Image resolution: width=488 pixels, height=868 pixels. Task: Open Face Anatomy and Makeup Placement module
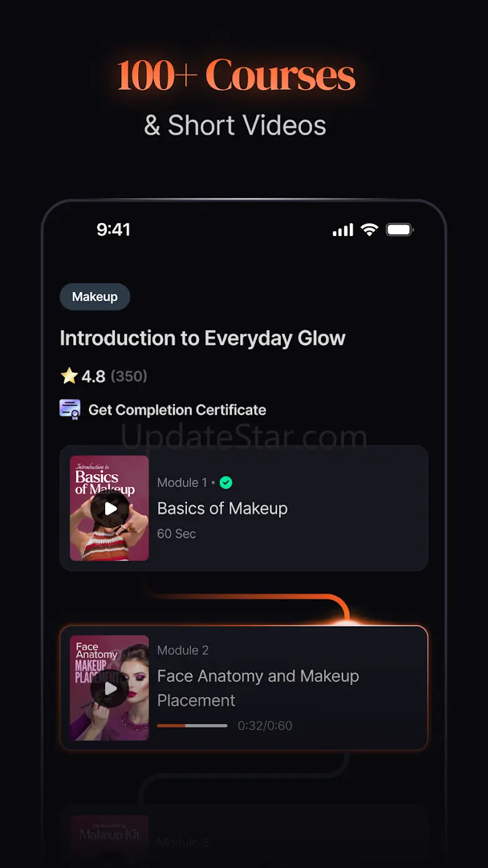[244, 688]
